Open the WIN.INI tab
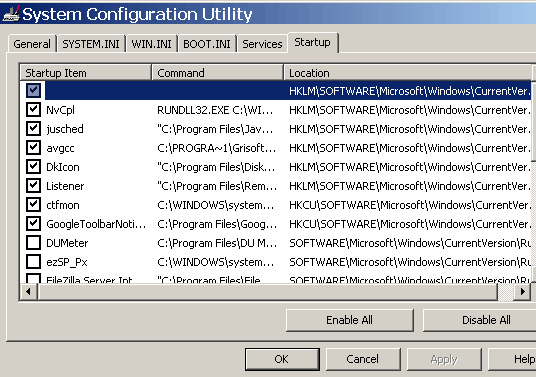 pos(151,44)
